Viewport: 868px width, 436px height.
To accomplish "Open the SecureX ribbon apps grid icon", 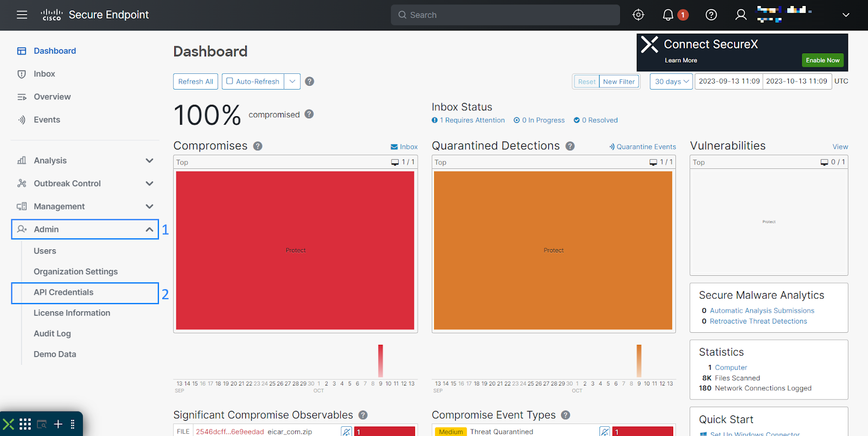I will coord(25,424).
